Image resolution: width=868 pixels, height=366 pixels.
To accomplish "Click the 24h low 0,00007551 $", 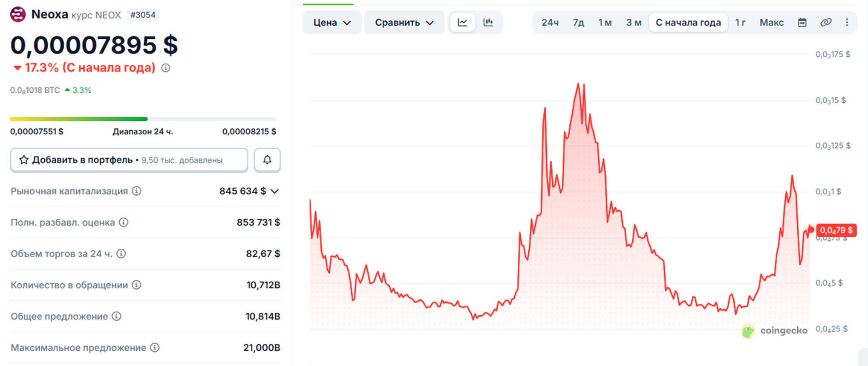I will click(x=37, y=131).
